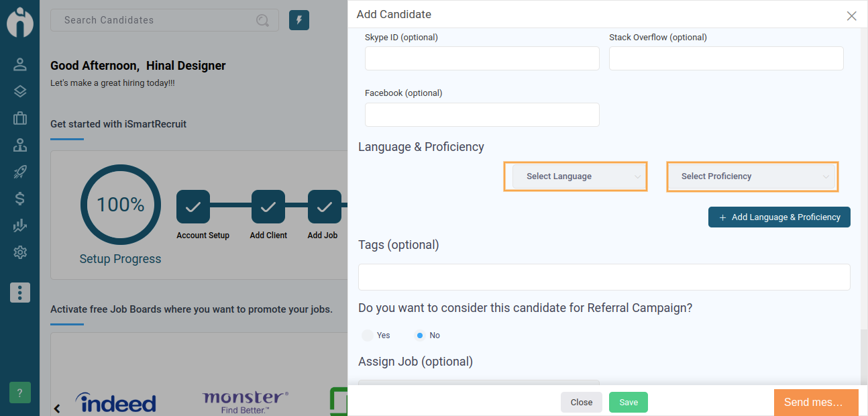This screenshot has width=868, height=416.
Task: Click the Close button in footer
Action: coord(582,402)
